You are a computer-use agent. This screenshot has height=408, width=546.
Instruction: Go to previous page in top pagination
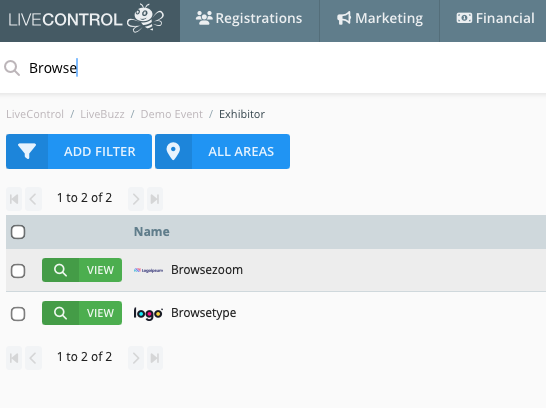pos(33,199)
